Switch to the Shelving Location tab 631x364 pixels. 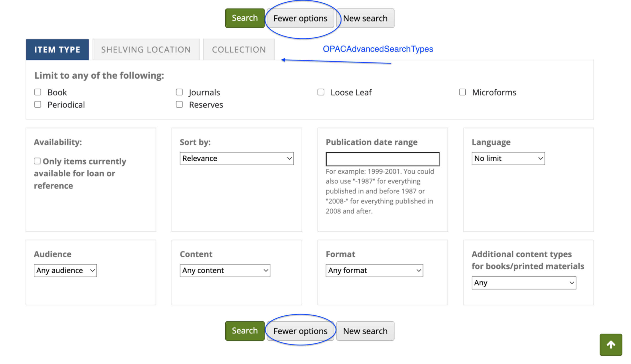pos(146,50)
